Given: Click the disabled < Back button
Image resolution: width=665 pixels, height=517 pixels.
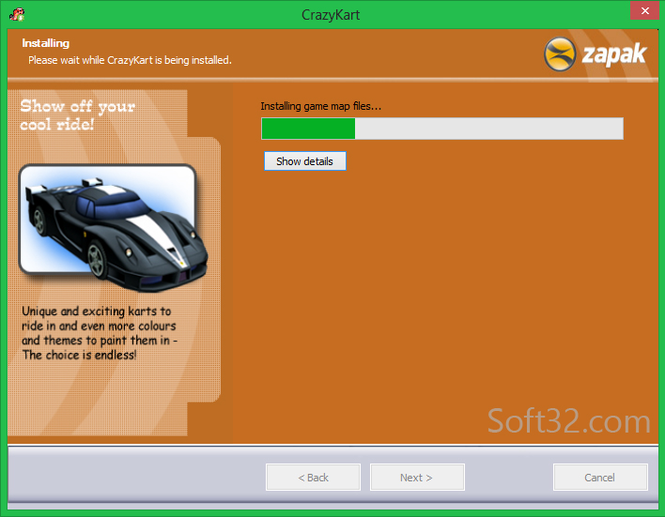Looking at the screenshot, I should point(313,477).
